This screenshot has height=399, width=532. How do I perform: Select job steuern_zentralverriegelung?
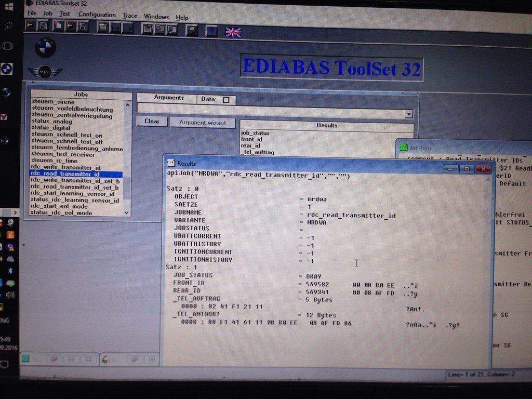pyautogui.click(x=72, y=116)
